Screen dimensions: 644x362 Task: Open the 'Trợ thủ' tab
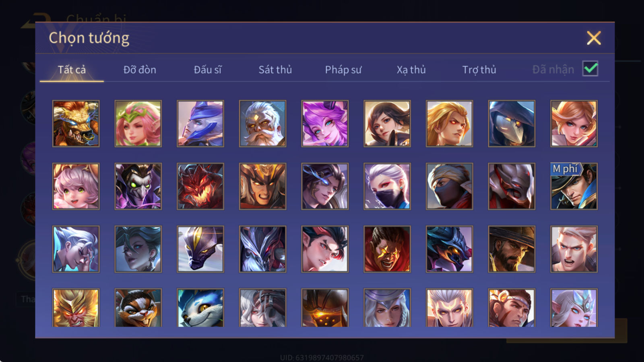click(479, 70)
